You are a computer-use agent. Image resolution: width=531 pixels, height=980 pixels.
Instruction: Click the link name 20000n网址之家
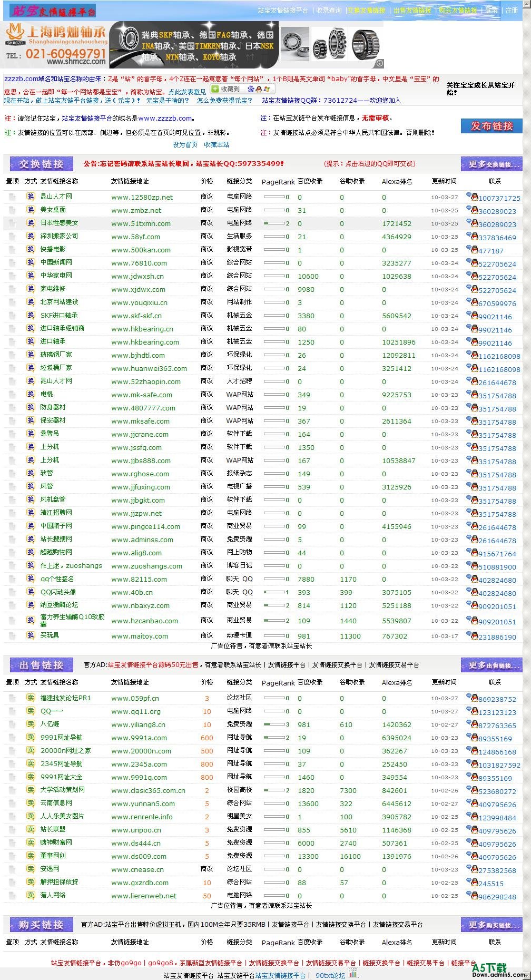coord(66,750)
